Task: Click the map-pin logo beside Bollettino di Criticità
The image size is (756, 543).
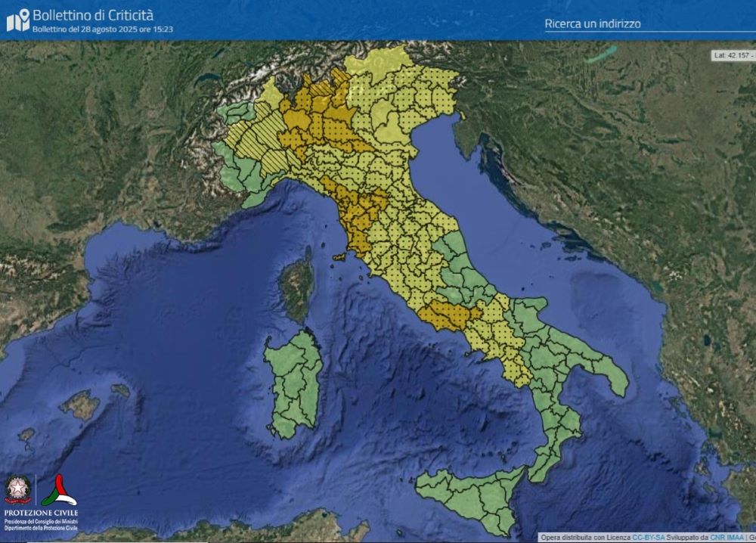Action: pyautogui.click(x=17, y=20)
